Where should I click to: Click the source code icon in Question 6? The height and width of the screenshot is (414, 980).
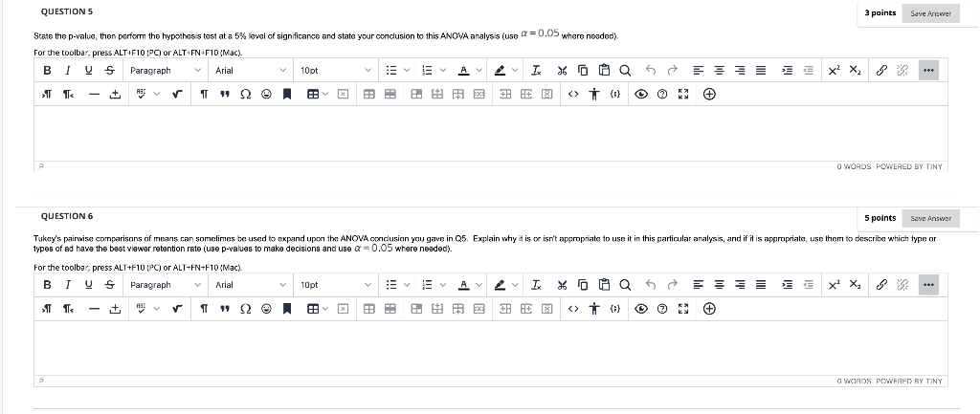573,309
